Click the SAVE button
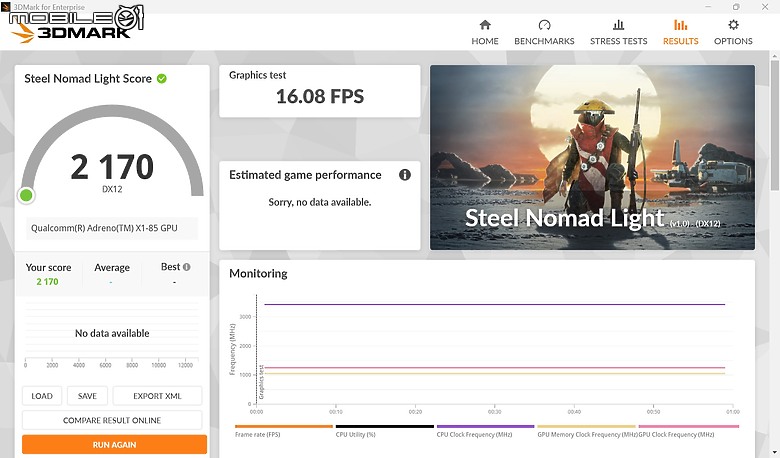The image size is (780, 458). [x=87, y=396]
